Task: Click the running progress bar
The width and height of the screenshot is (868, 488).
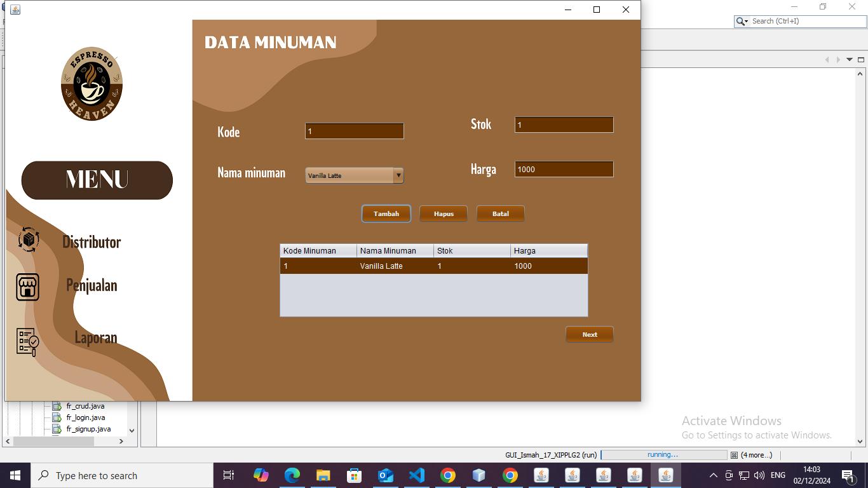Action: 663,455
